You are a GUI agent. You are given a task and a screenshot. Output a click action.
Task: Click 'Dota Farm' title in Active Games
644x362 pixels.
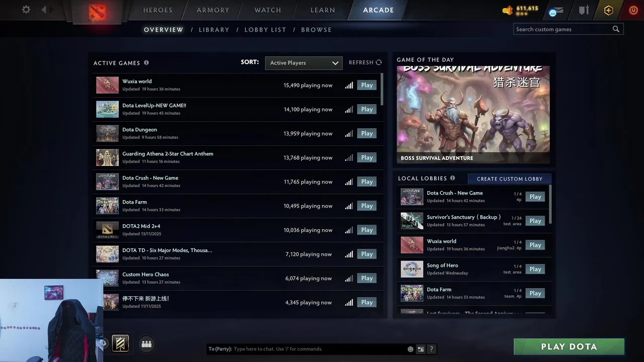(x=134, y=202)
